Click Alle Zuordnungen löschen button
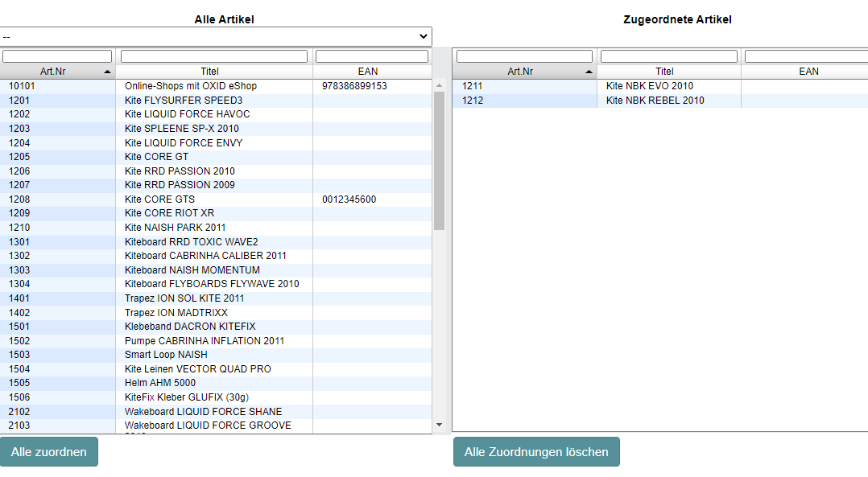 point(536,451)
